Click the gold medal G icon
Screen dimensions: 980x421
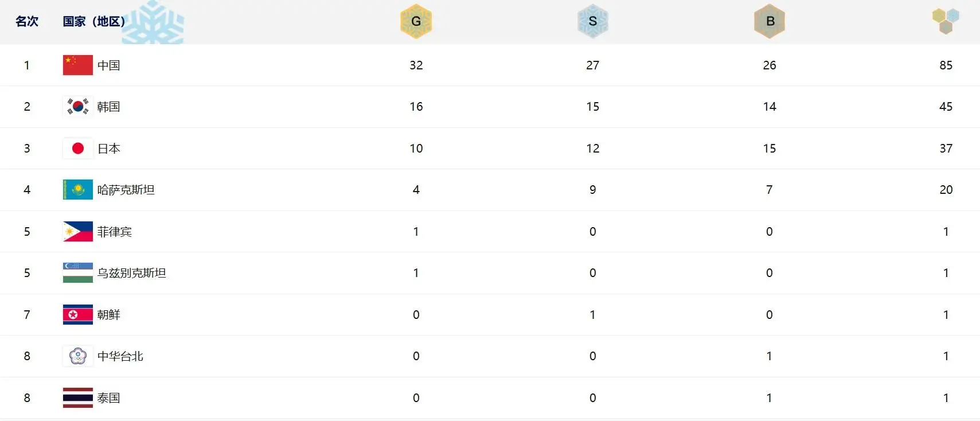[x=416, y=21]
